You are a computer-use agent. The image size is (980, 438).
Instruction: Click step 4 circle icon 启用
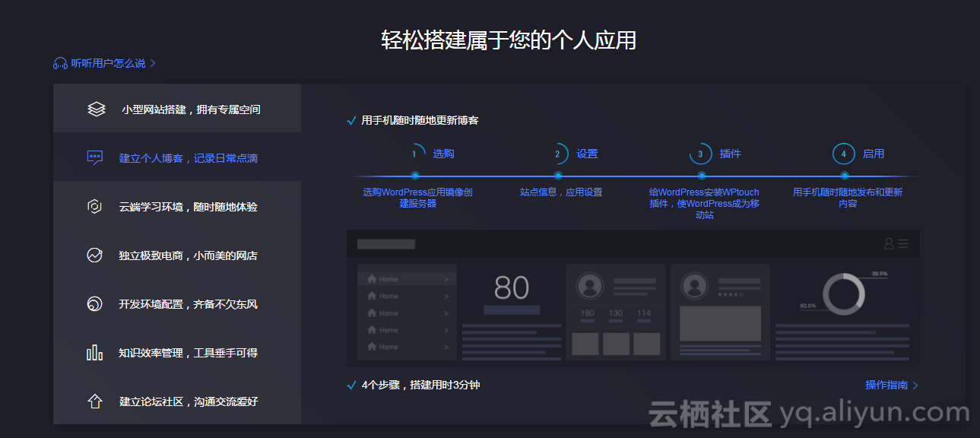tap(844, 154)
